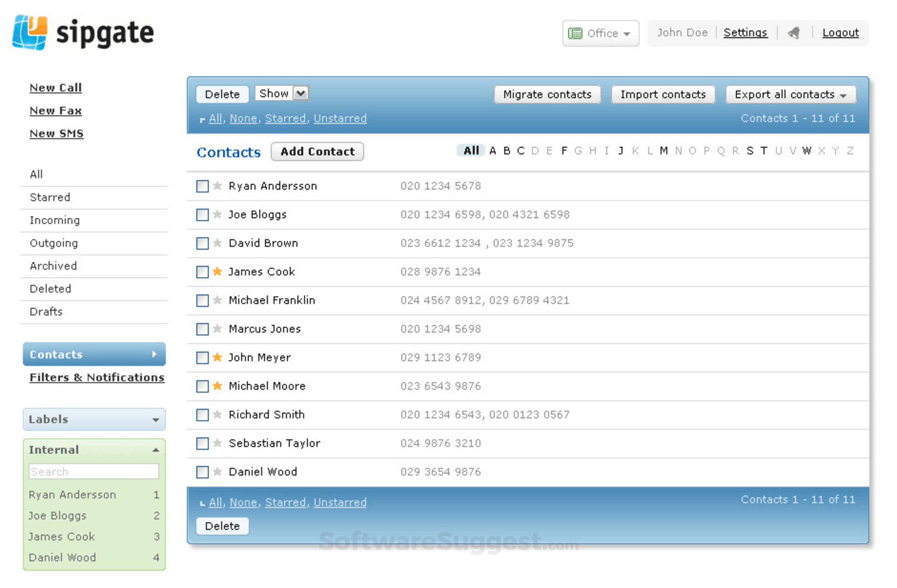Open the Export all contacts dropdown
Screen dimensions: 897x588
pos(790,94)
